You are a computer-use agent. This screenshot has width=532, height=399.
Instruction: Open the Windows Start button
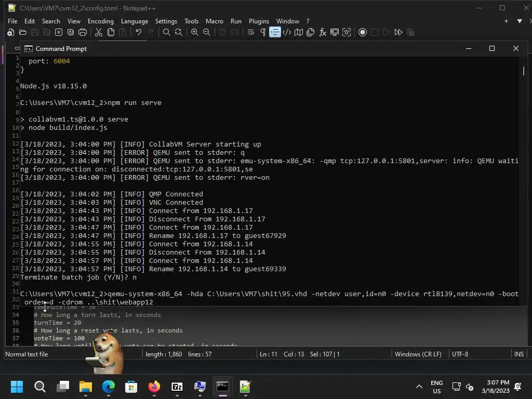tap(17, 387)
